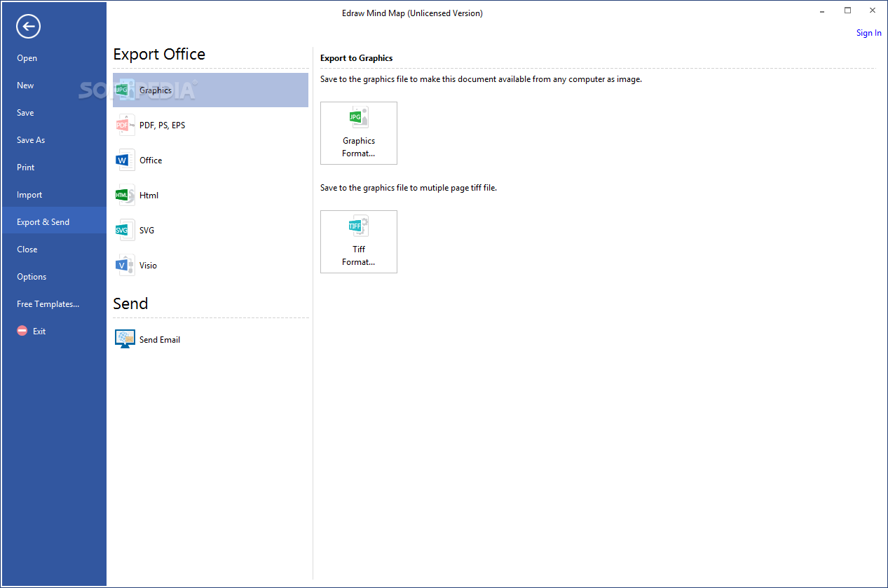Click the Send Email monitor icon
This screenshot has width=888, height=588.
click(125, 339)
